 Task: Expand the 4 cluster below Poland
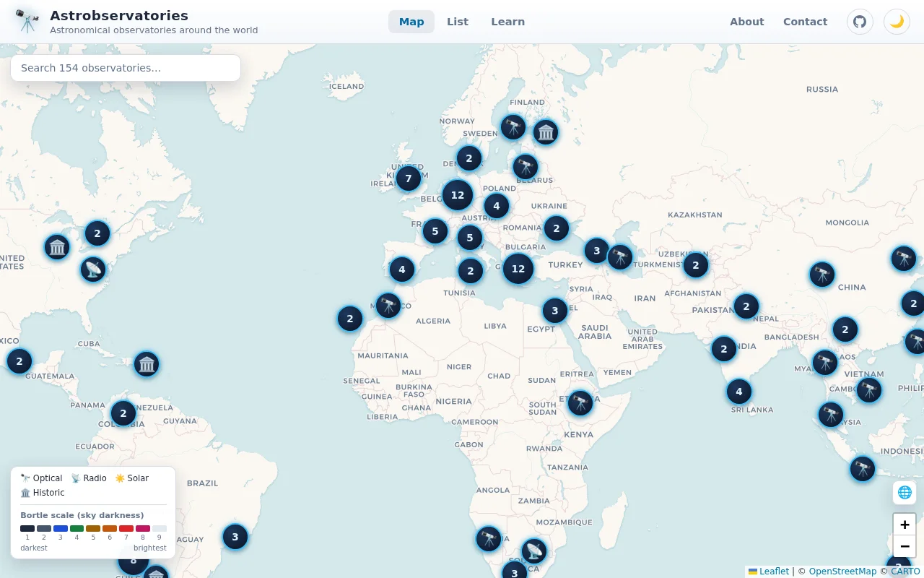click(x=497, y=206)
